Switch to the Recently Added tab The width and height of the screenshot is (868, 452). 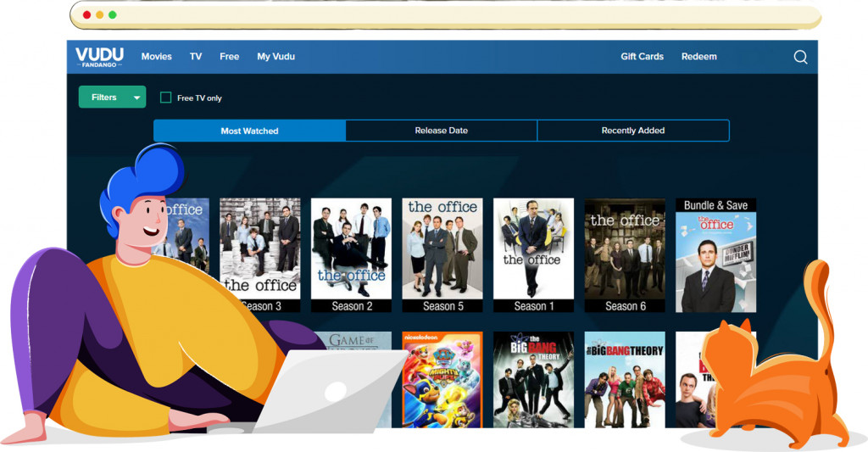633,131
